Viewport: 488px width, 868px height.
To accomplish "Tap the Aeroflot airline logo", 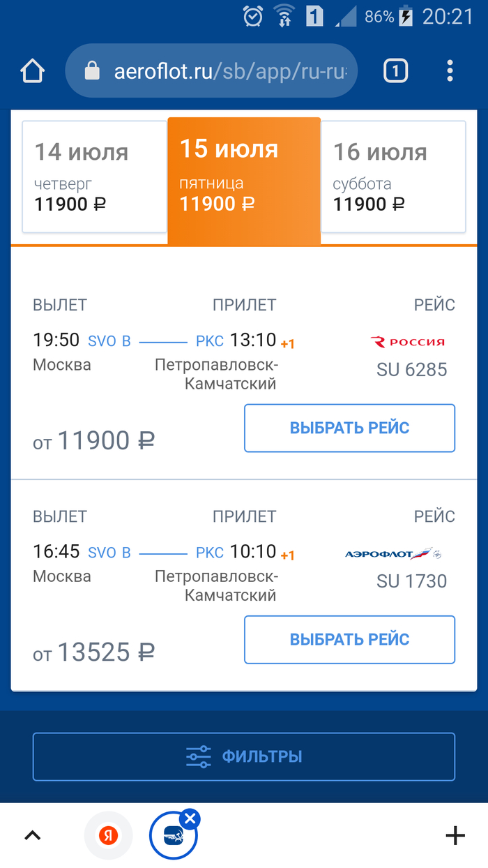I will coord(394,554).
